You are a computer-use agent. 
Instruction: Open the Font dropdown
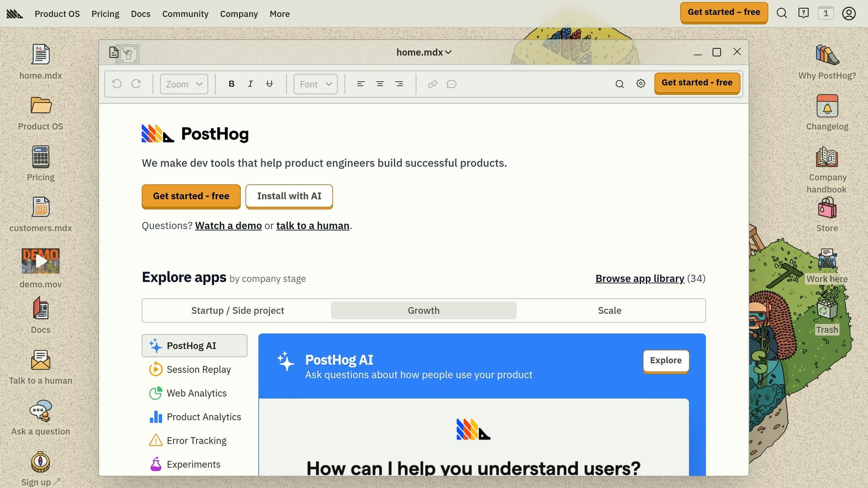pos(315,84)
